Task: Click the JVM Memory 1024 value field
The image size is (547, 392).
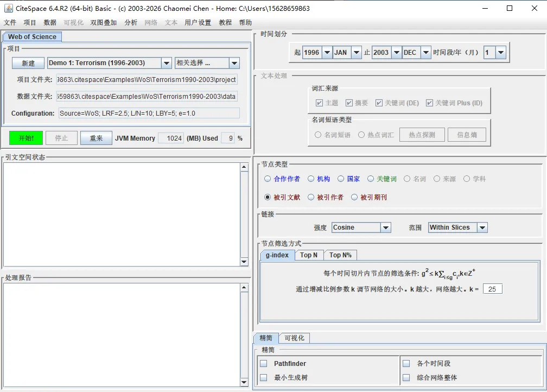Action: coord(171,138)
